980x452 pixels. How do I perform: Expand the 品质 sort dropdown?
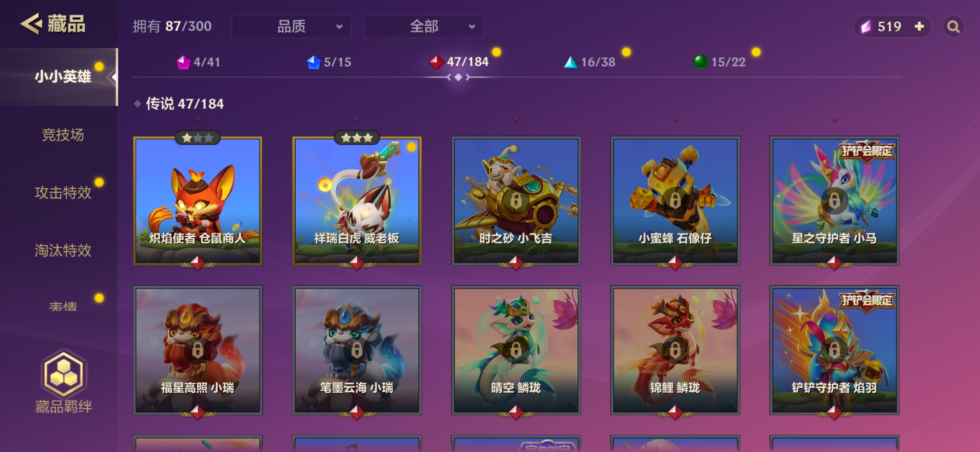coord(291,26)
